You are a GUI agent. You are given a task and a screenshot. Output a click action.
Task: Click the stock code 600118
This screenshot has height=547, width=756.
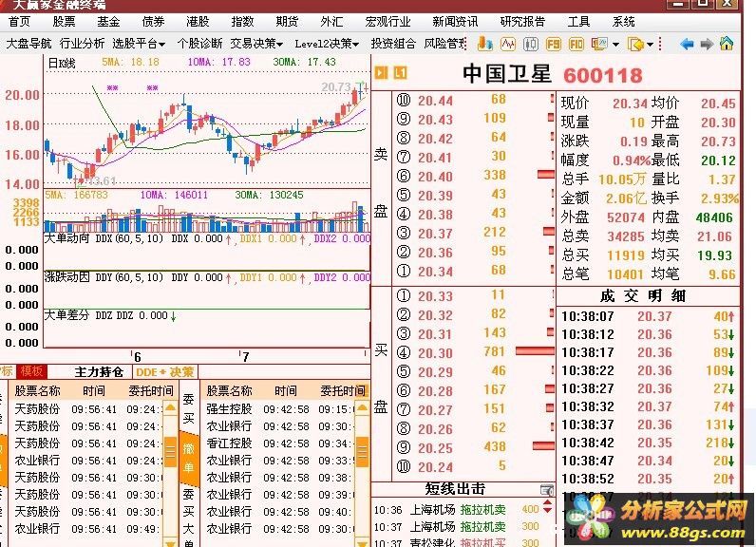[x=603, y=75]
